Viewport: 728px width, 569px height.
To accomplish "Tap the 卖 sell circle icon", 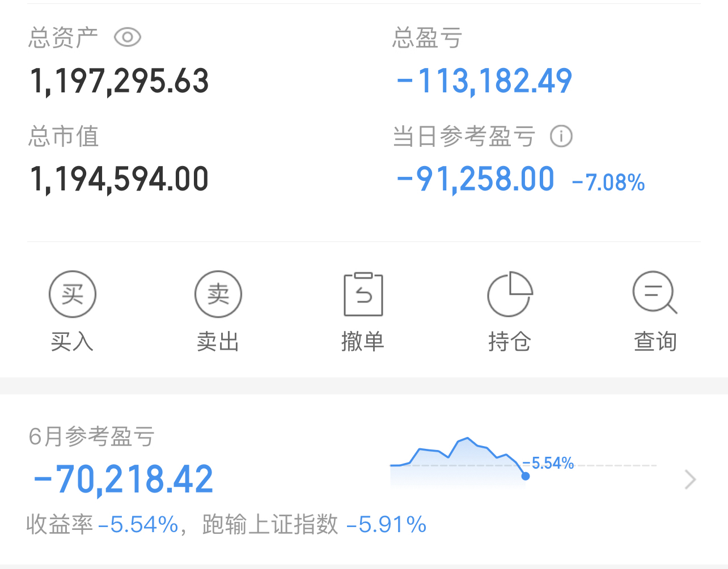I will 218,294.
